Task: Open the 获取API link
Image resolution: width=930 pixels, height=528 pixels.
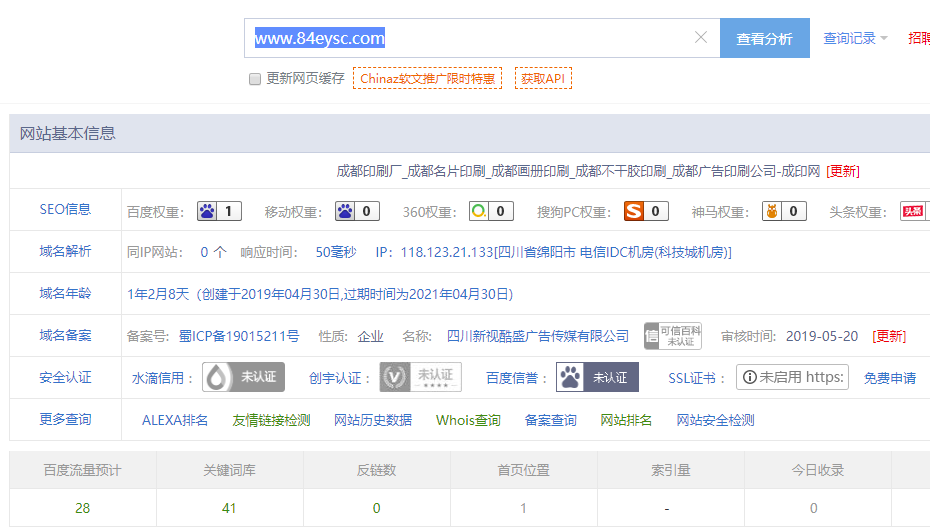Action: (543, 78)
